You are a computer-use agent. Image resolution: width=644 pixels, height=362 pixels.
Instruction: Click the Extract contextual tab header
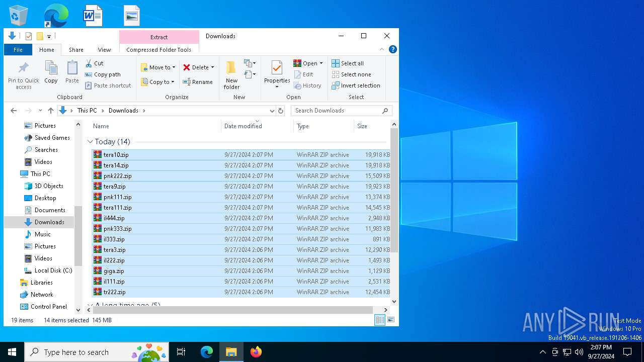point(159,37)
